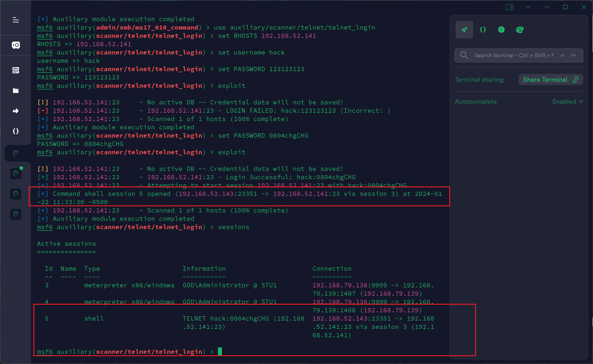Switch to the last Debian terminal tab
593x364 pixels.
(x=16, y=214)
